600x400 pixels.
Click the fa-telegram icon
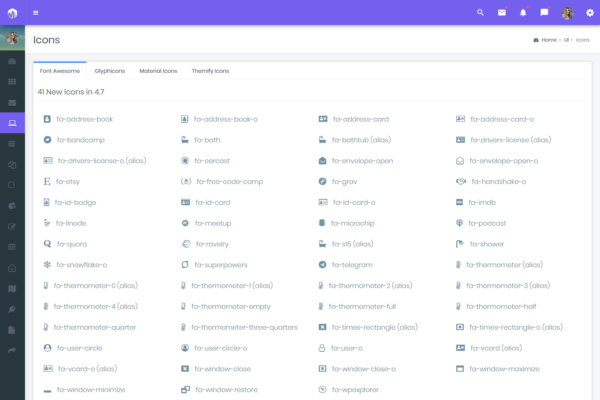coord(323,264)
